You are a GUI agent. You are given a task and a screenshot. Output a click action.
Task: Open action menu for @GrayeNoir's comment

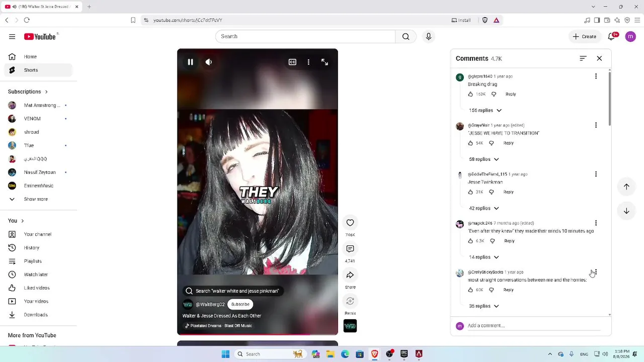coord(596,125)
